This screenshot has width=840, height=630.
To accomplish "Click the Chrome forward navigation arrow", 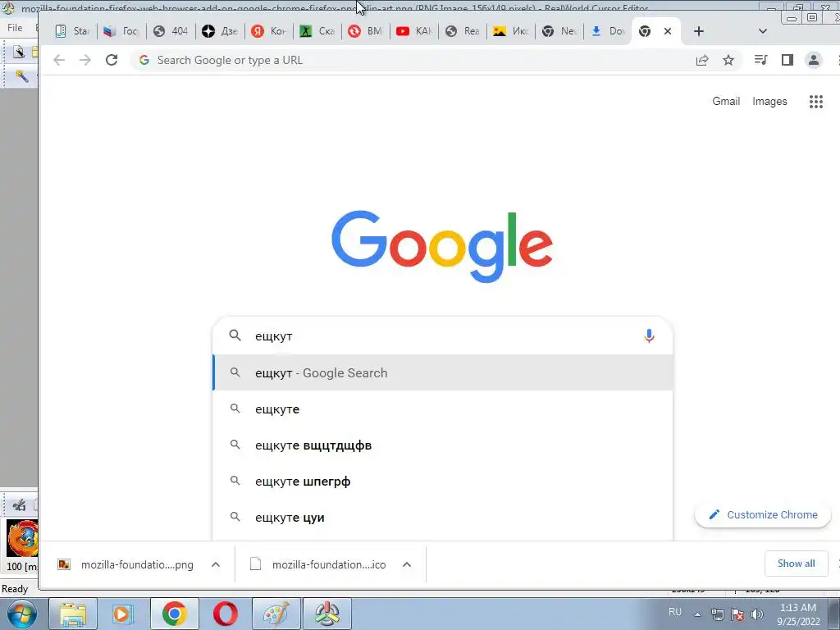I will click(85, 60).
